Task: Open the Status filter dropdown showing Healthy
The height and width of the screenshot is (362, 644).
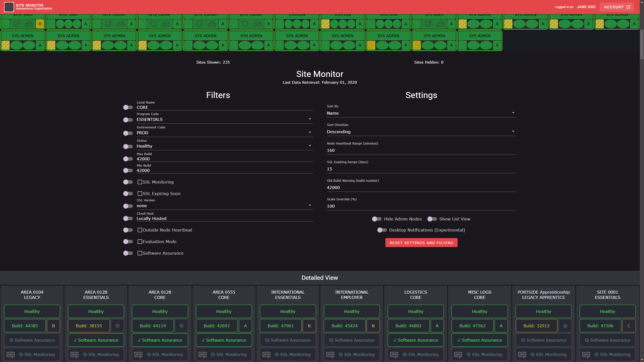Action: 224,146
